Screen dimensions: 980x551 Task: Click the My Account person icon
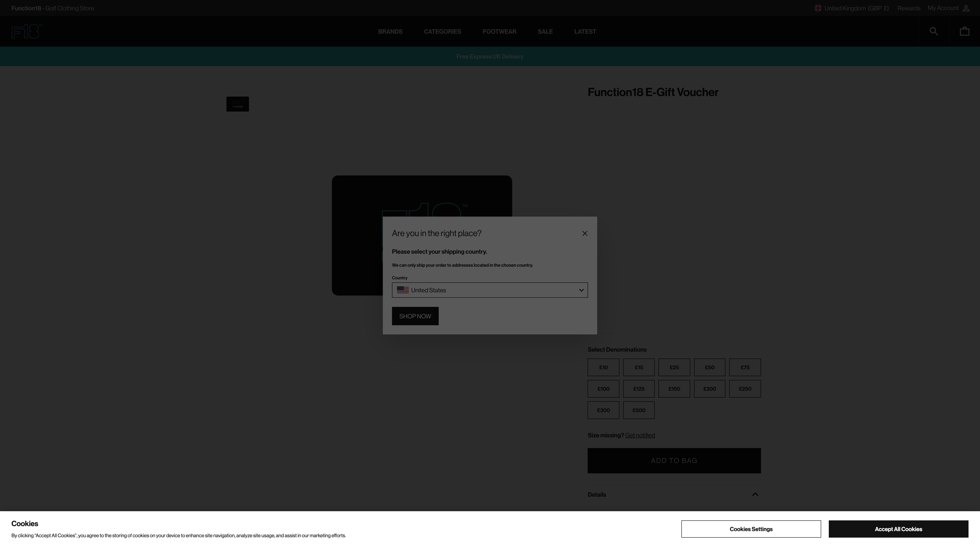tap(966, 8)
